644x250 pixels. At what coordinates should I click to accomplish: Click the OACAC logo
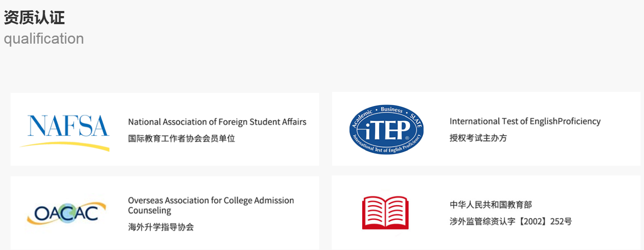point(66,213)
